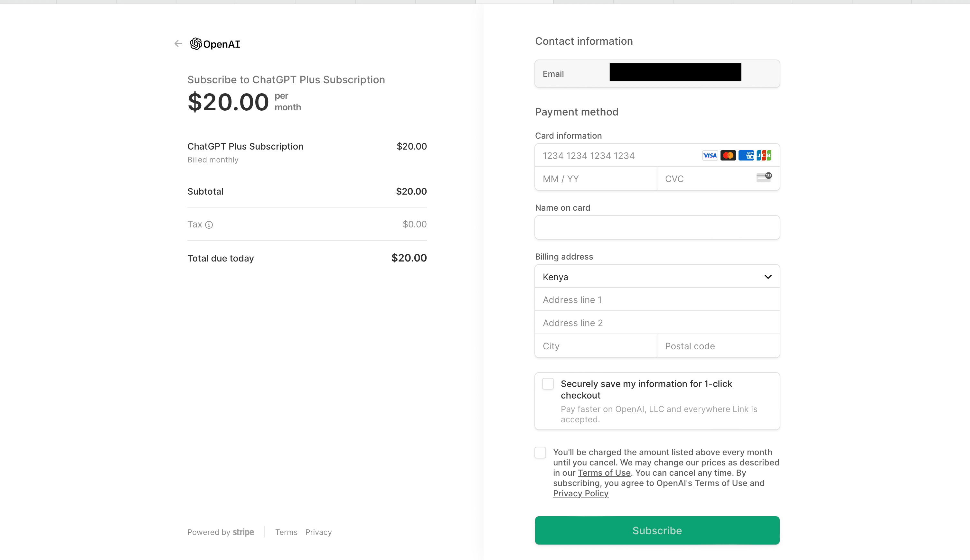
Task: Click the OpenAI logo icon
Action: click(195, 44)
